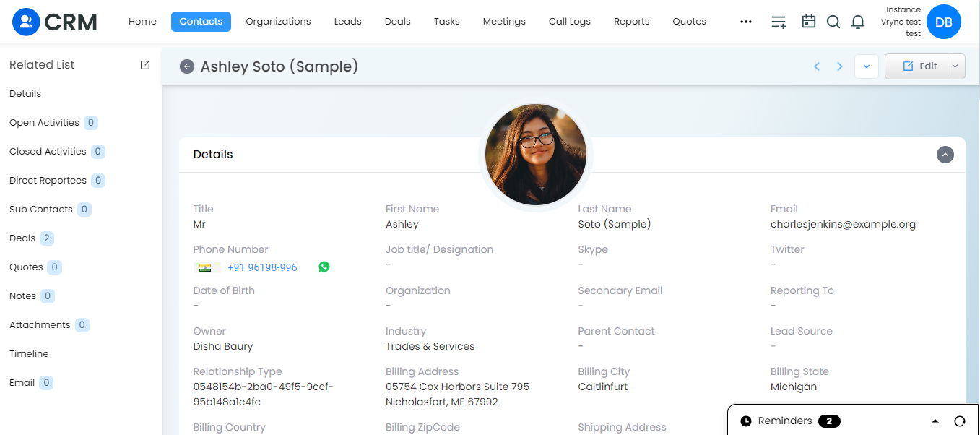
Task: Go to previous contact record arrow
Action: pyautogui.click(x=817, y=66)
